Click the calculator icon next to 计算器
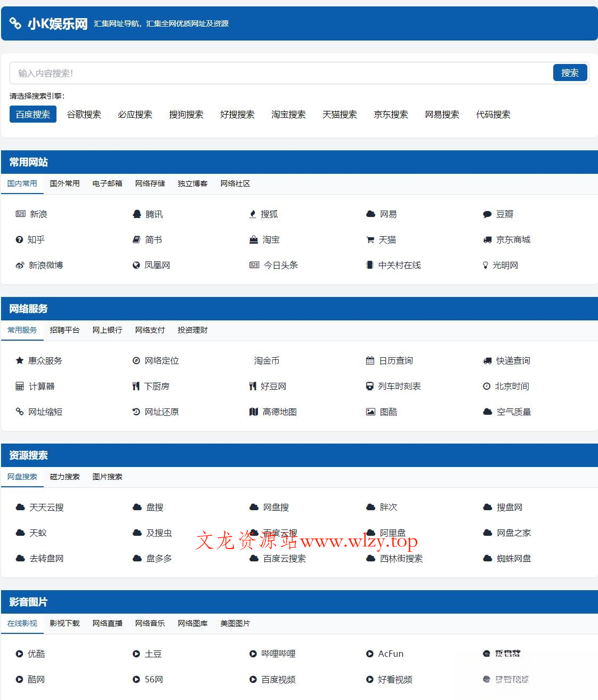Viewport: 598px width, 700px height. pos(19,386)
